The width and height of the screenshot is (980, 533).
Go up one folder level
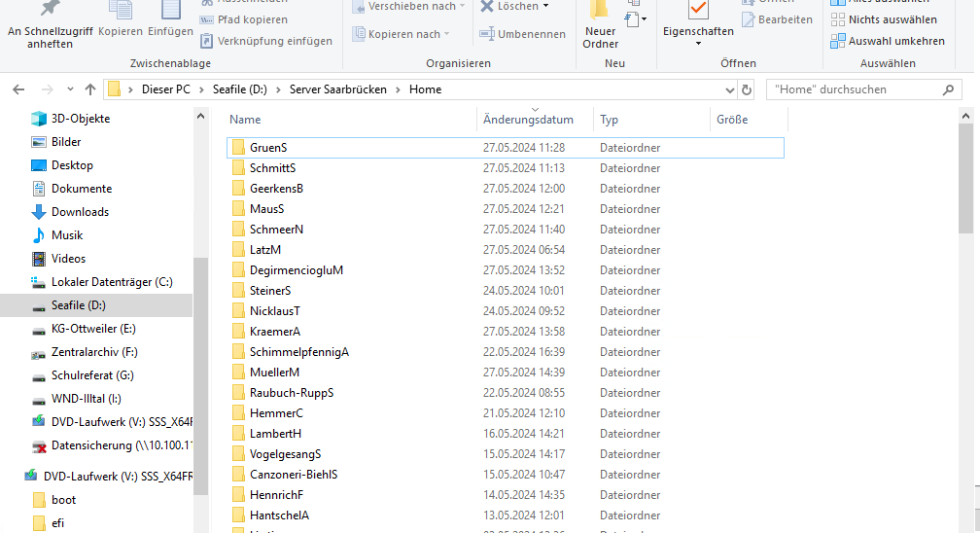point(90,89)
